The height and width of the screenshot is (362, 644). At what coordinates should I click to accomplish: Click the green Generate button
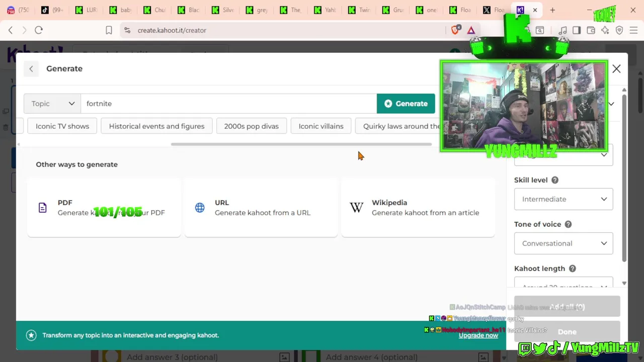tap(406, 104)
